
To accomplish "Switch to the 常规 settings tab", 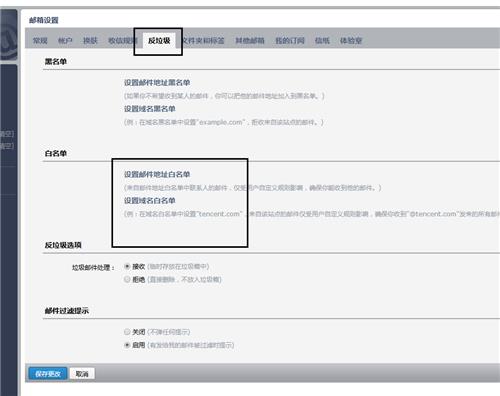I will click(x=40, y=41).
